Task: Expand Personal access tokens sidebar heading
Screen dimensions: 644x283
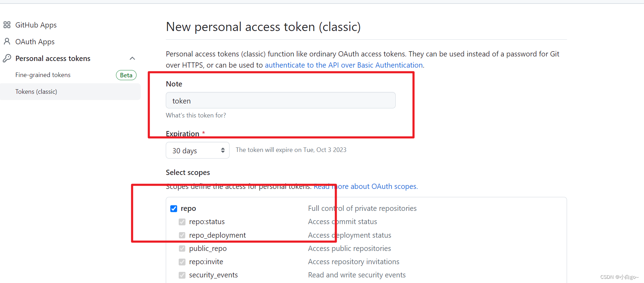Action: [x=53, y=59]
